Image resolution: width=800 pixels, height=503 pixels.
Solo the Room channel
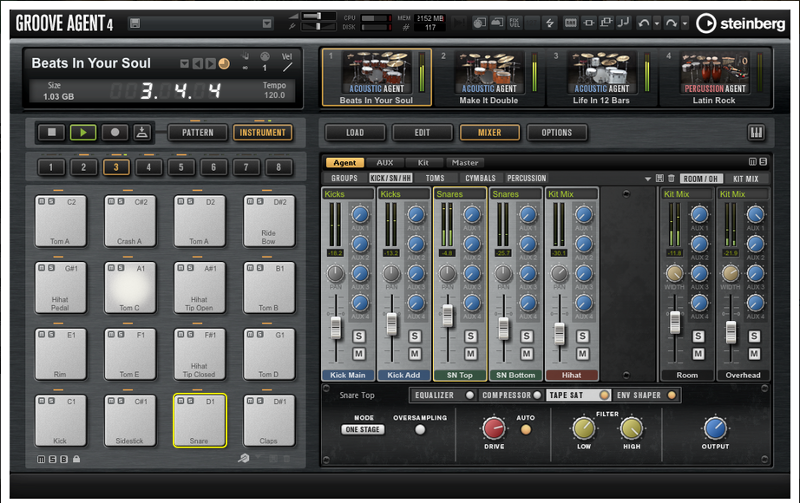[698, 336]
